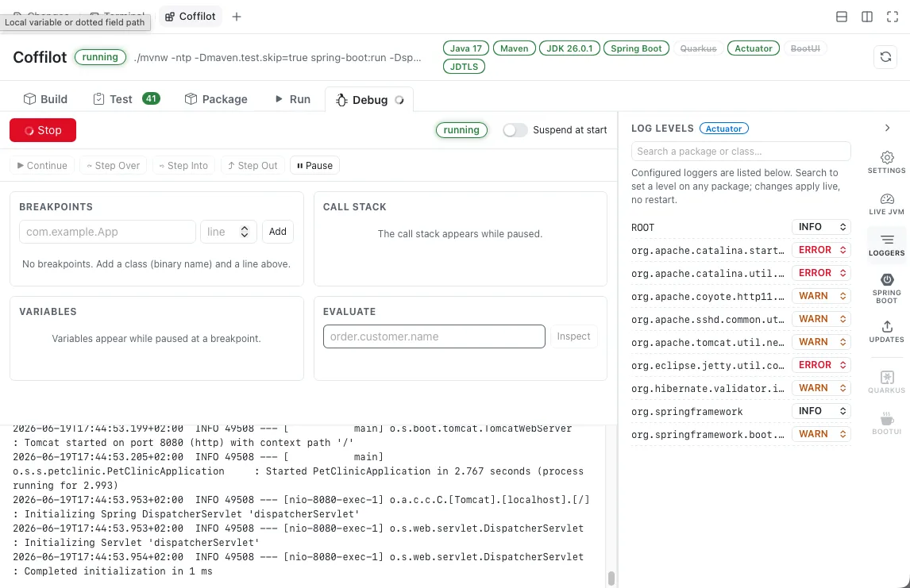Open the Live JVM sidebar panel
This screenshot has width=910, height=588.
click(886, 204)
